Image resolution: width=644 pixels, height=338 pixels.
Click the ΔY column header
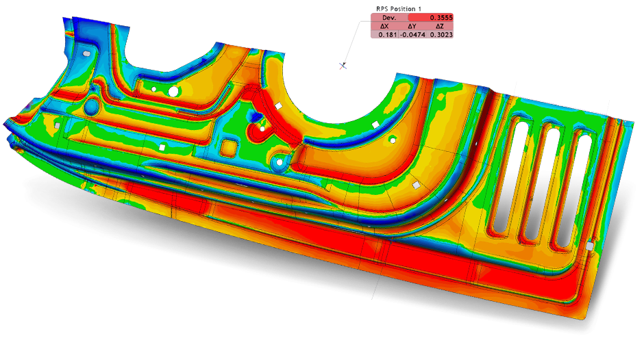point(411,25)
